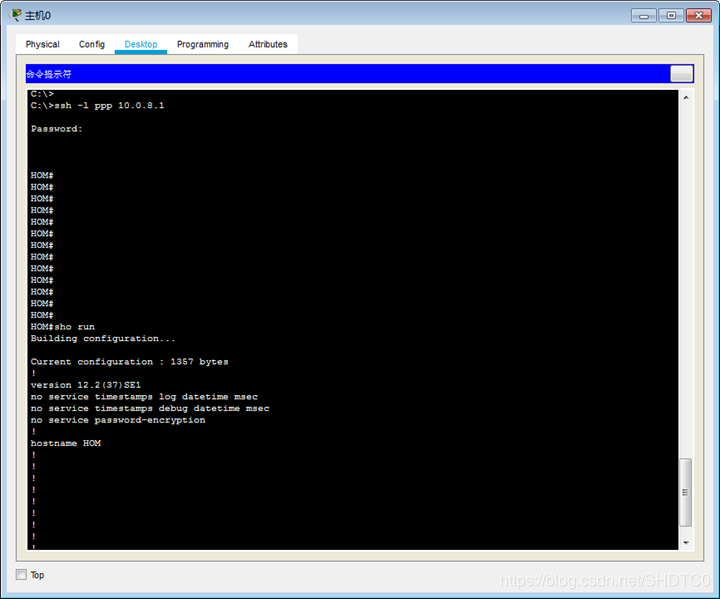Click the terminal scrollbar up arrow
The height and width of the screenshot is (599, 720).
coord(686,97)
